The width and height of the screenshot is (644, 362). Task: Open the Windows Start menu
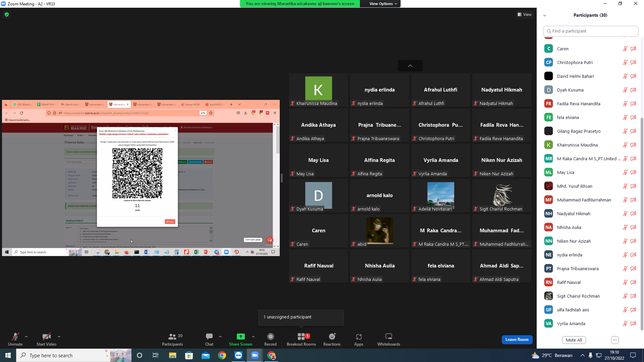click(8, 355)
